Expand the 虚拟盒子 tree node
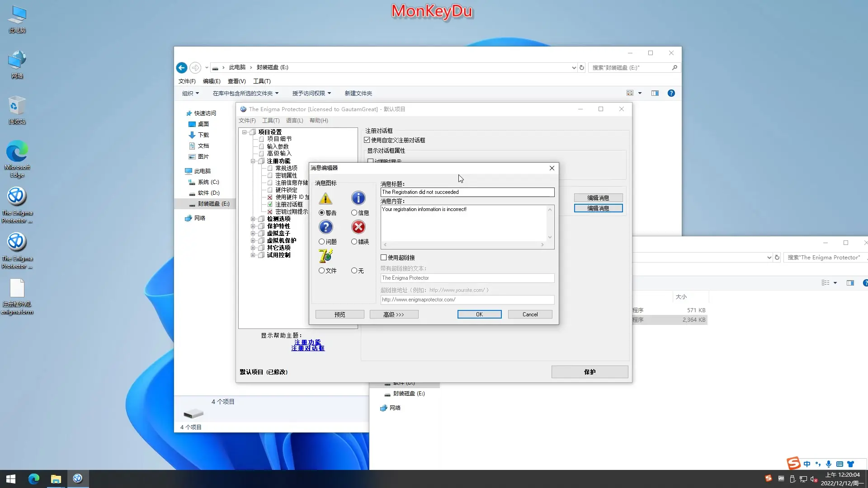The image size is (868, 488). tap(253, 233)
